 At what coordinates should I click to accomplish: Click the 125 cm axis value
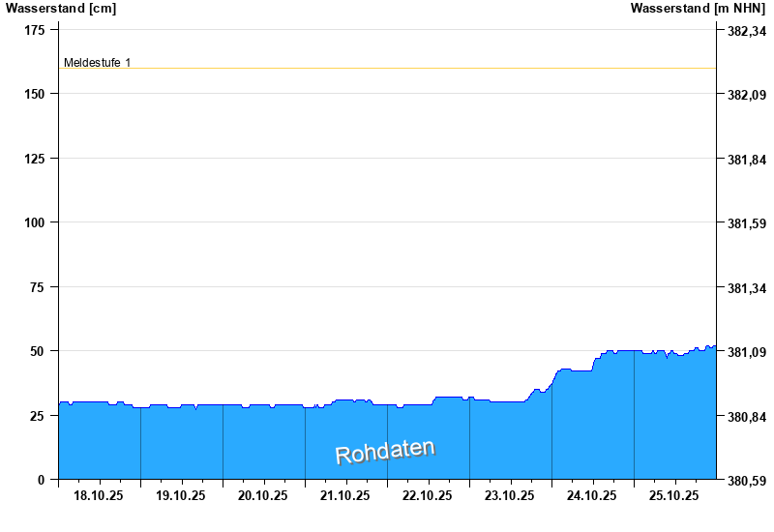(35, 159)
